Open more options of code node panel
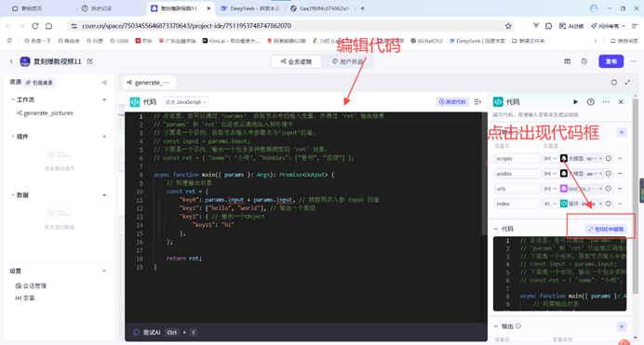The height and width of the screenshot is (345, 644). tap(606, 101)
